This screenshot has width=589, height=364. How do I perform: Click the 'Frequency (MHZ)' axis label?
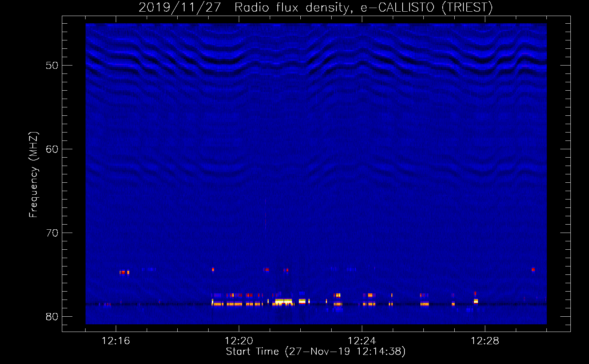tap(33, 175)
